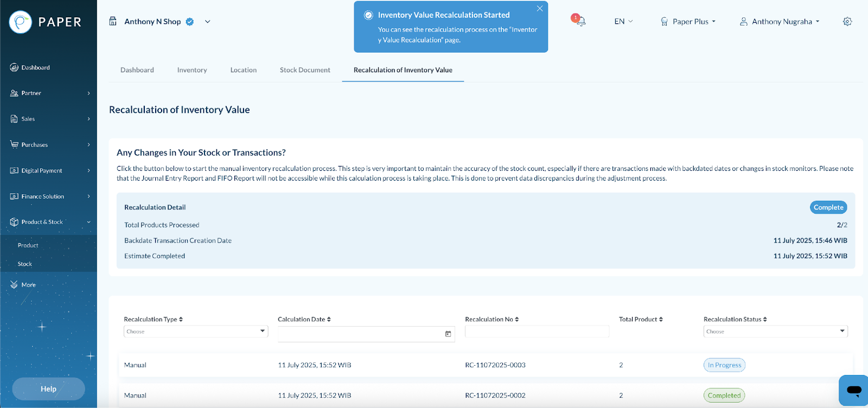Image resolution: width=868 pixels, height=408 pixels.
Task: Click the In Progress status badge
Action: [724, 365]
